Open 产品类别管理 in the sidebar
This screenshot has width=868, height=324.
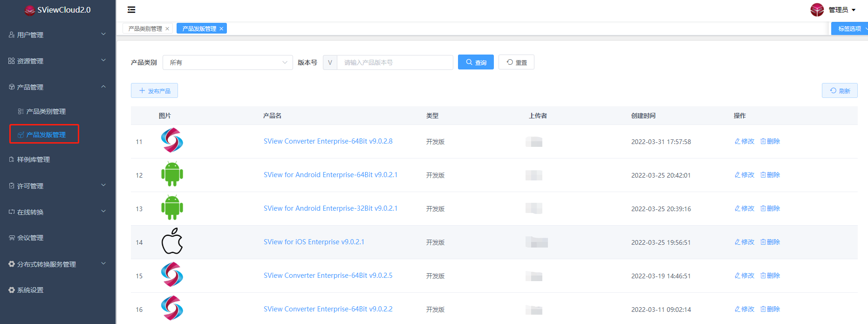point(46,111)
